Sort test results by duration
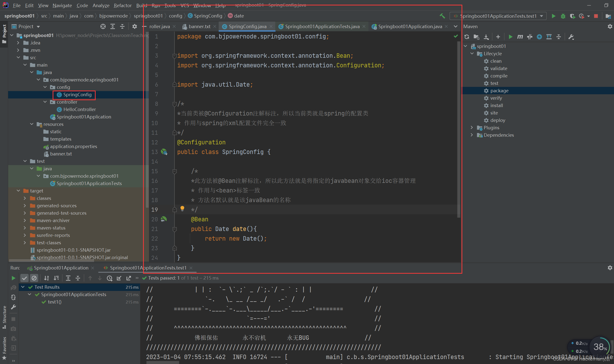This screenshot has height=364, width=614. pos(56,278)
